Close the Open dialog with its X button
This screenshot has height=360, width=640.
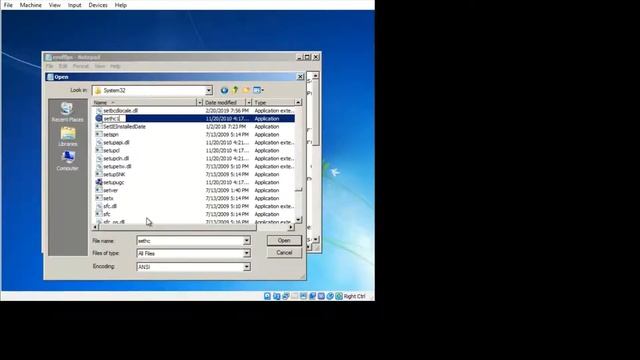[300, 77]
